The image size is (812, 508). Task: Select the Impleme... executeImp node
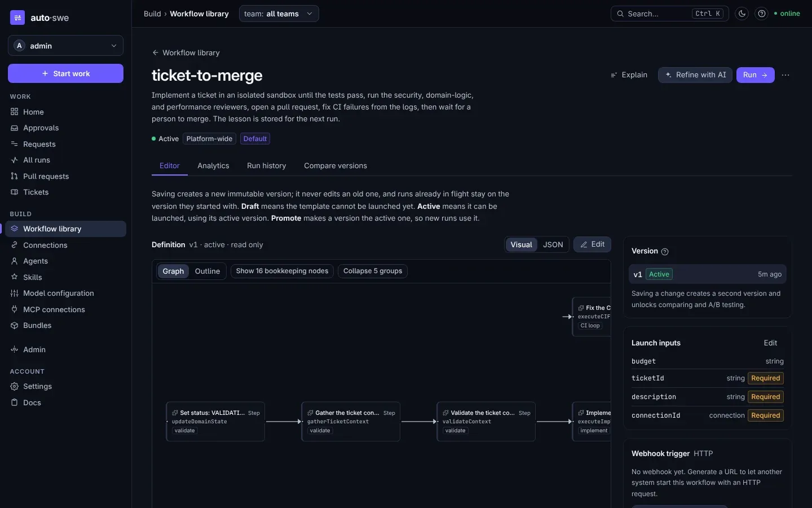[x=592, y=422]
